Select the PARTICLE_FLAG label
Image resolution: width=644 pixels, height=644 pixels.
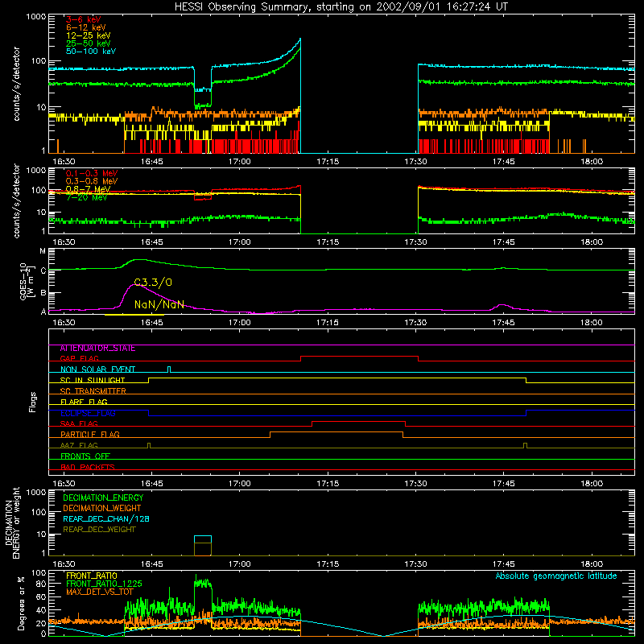[x=90, y=435]
